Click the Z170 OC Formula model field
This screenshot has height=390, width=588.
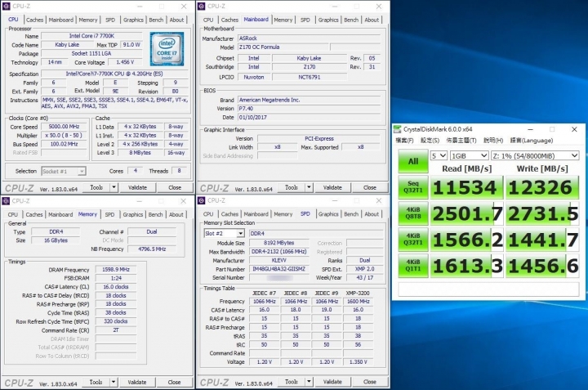pos(283,47)
